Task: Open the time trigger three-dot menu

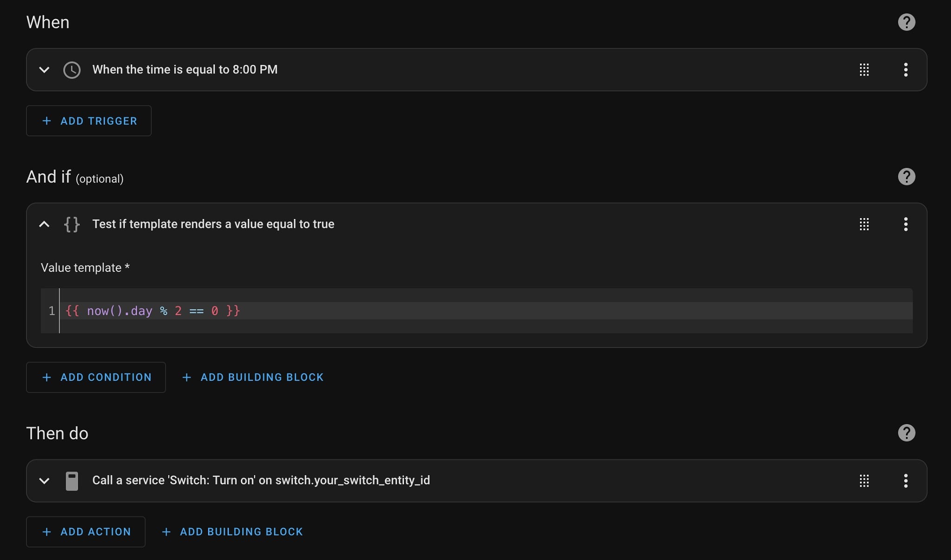Action: point(905,70)
